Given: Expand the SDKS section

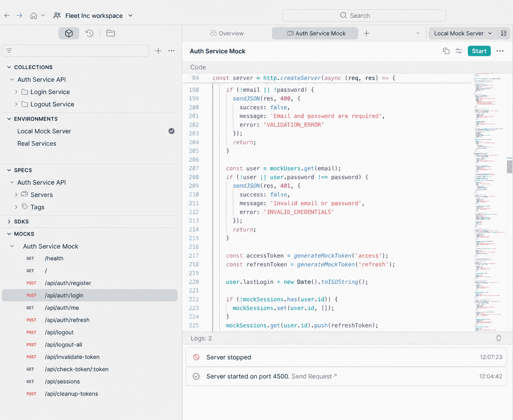Looking at the screenshot, I should 9,222.
